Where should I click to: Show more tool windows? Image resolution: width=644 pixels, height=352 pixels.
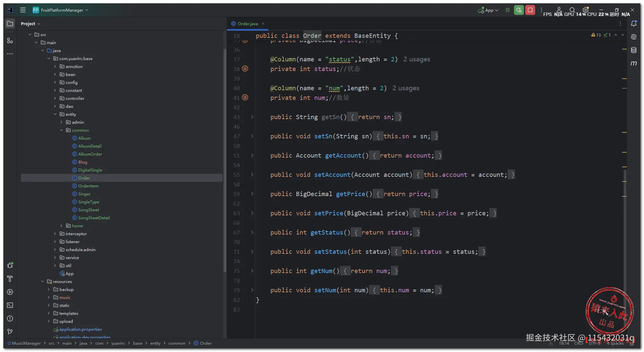pos(10,53)
